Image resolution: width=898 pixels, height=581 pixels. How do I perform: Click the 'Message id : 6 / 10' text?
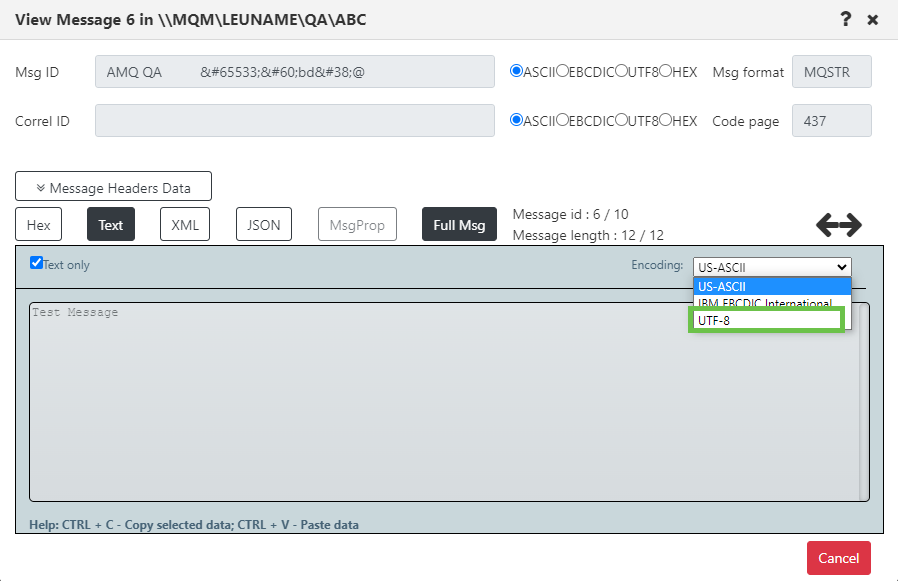[x=570, y=214]
